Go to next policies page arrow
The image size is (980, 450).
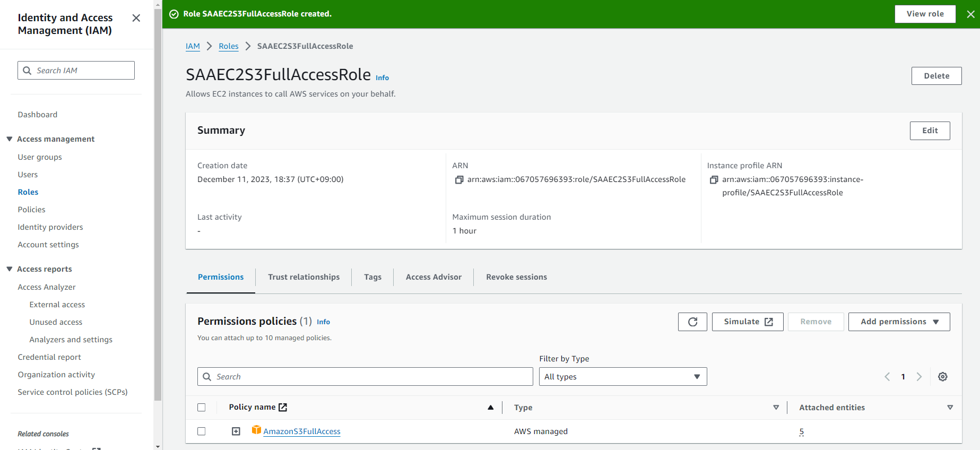point(919,377)
